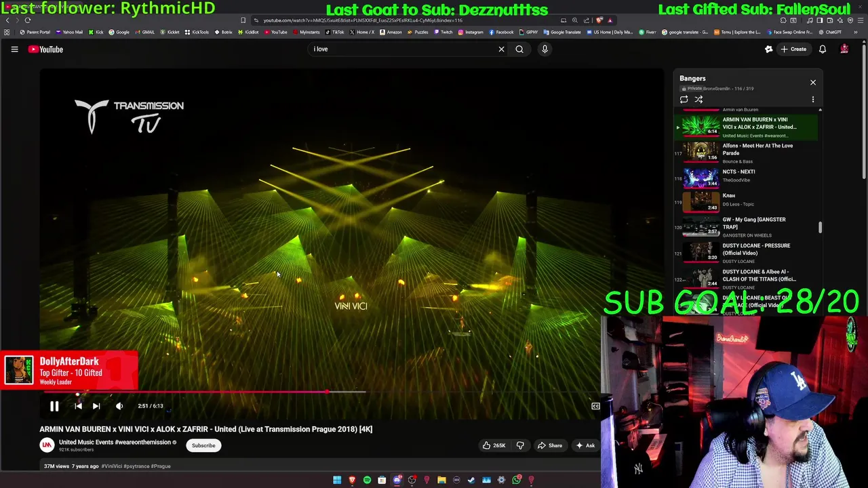This screenshot has height=488, width=868.
Task: Open Discord from the taskbar
Action: (397, 480)
